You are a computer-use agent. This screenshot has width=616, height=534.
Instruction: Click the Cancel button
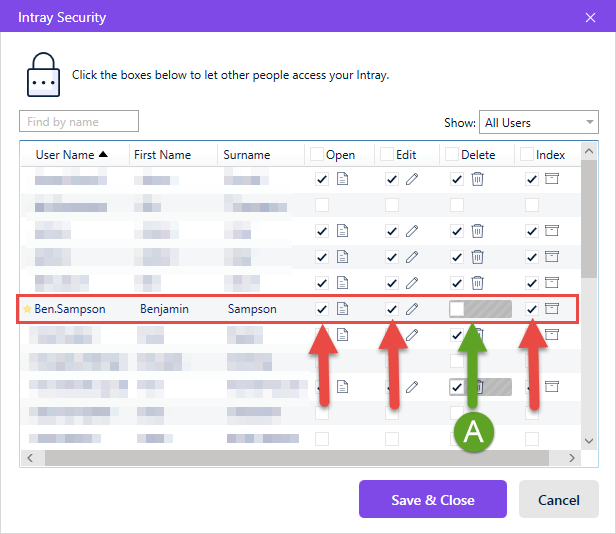click(559, 499)
